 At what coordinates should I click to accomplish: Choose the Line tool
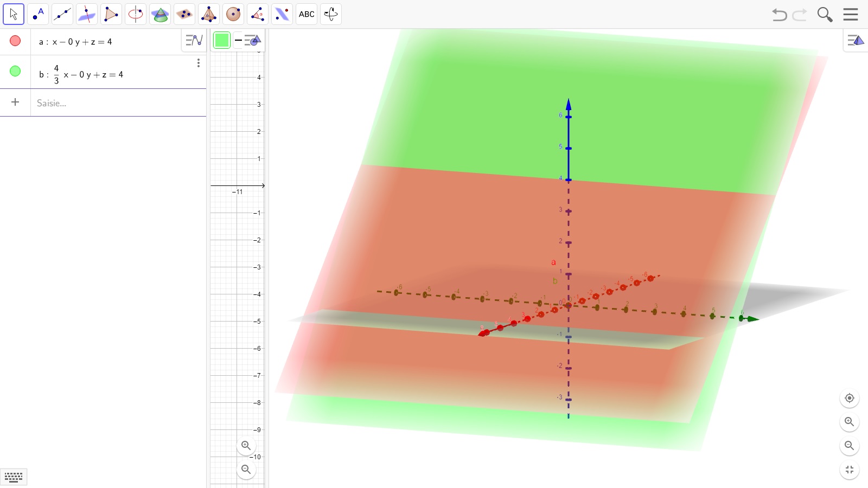(x=62, y=14)
